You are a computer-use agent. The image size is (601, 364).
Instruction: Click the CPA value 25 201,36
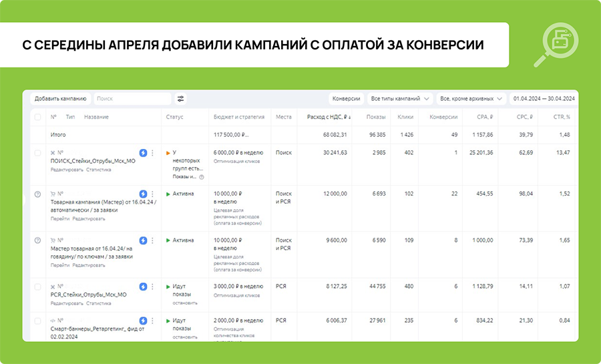(481, 152)
